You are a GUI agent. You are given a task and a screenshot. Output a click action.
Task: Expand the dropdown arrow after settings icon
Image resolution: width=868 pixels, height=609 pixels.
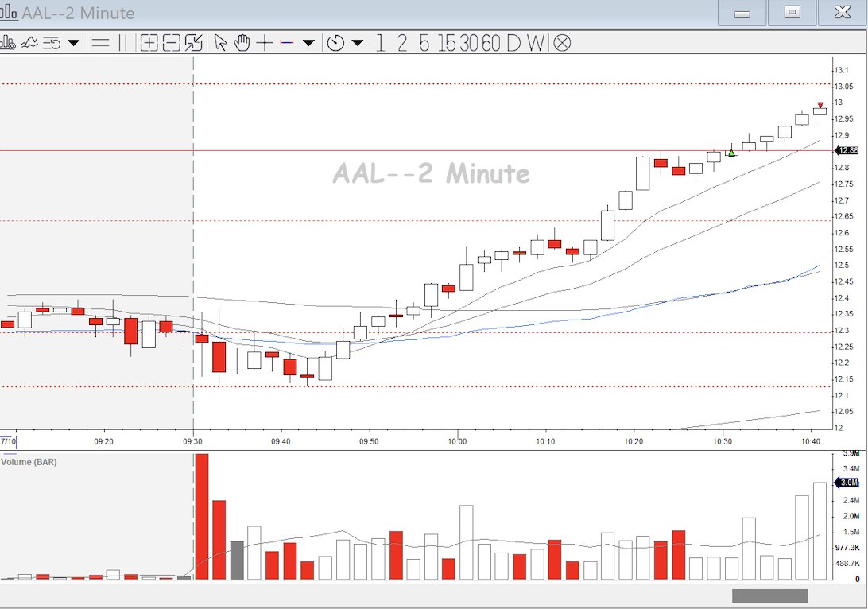[74, 43]
